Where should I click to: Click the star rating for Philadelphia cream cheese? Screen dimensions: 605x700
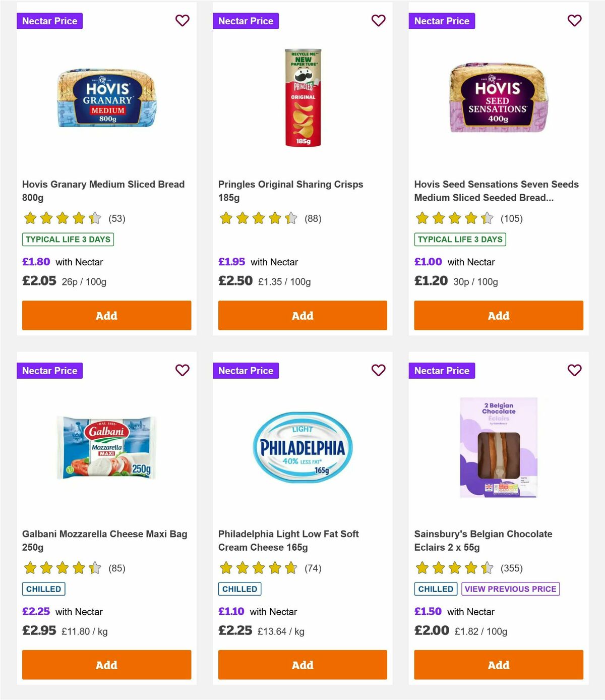coord(257,568)
